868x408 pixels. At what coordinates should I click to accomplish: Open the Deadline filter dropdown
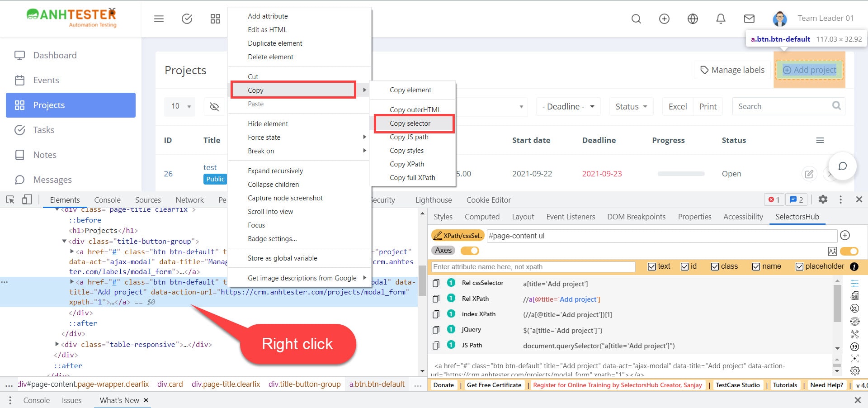click(x=568, y=106)
